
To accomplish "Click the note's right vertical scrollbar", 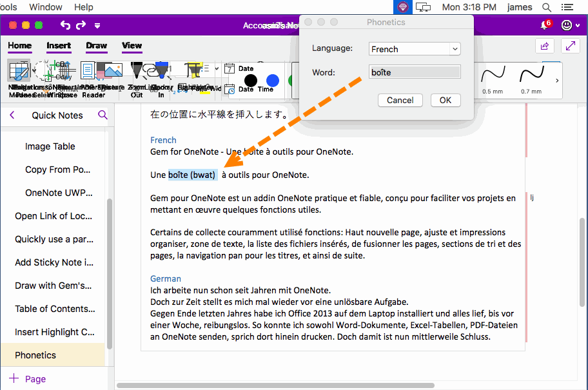I will pos(582,262).
